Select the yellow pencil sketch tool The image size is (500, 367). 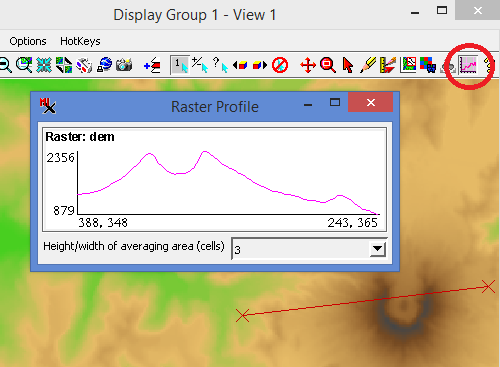(x=368, y=65)
